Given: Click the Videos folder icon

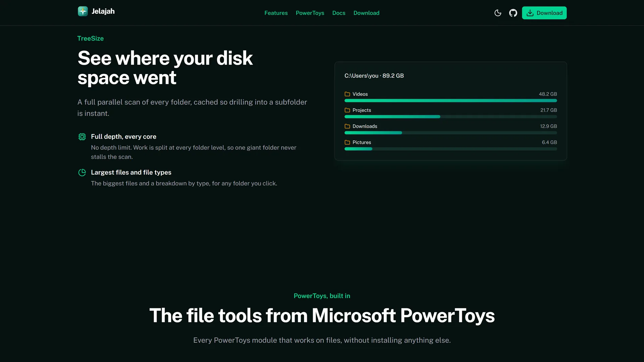Looking at the screenshot, I should [347, 94].
